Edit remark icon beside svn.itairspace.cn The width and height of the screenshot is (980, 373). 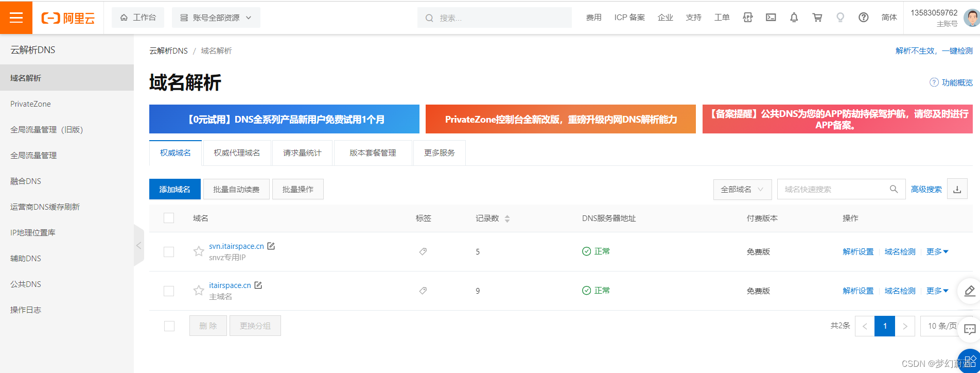click(271, 246)
